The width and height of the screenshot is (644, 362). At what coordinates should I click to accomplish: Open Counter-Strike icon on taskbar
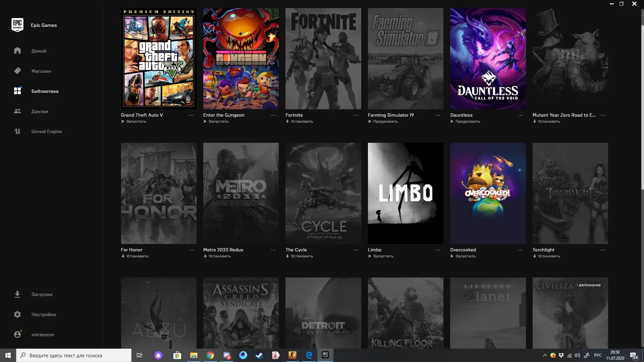coord(292,355)
